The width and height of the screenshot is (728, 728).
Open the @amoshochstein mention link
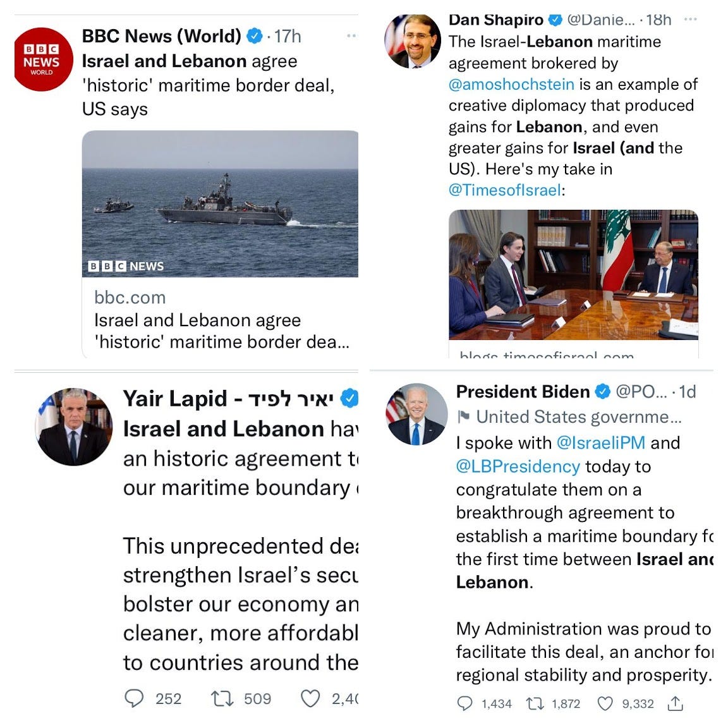(x=511, y=85)
